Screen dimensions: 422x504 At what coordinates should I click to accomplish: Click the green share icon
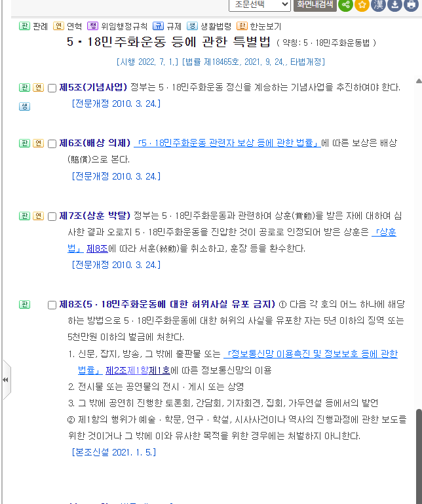pyautogui.click(x=345, y=5)
